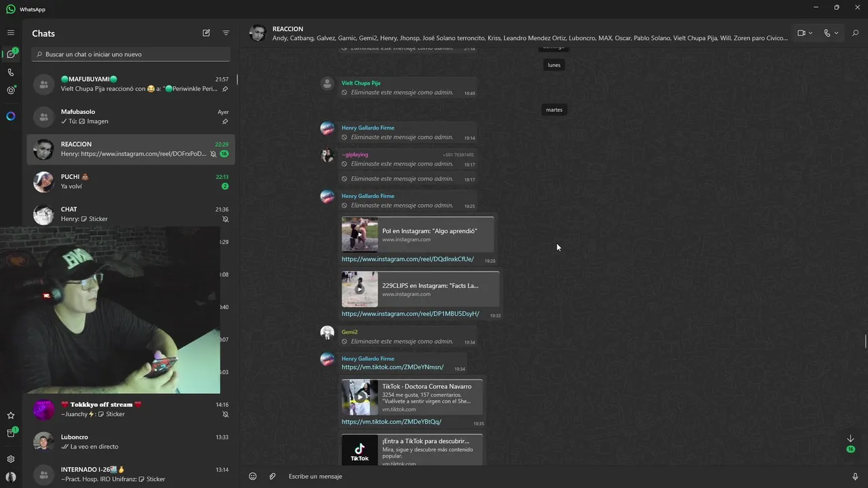Click TikTok Doctora Correa Navarro preview
Screen dimensions: 868x488
(412, 397)
